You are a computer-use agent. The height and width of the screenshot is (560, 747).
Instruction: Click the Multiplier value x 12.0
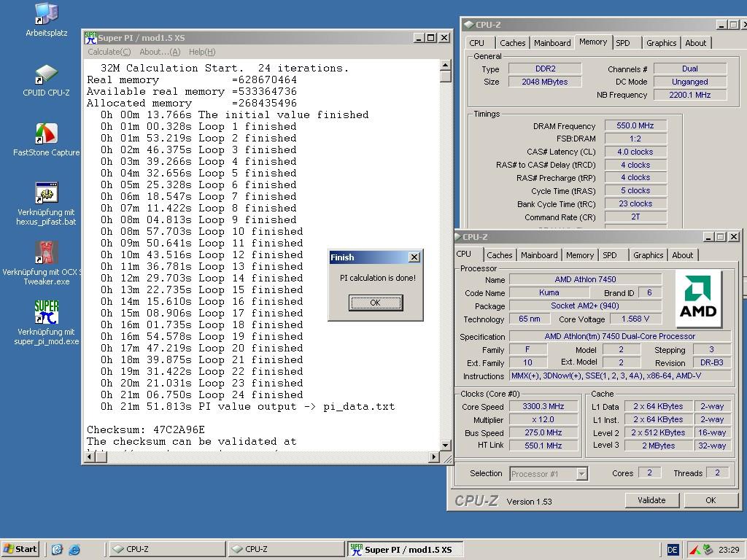coord(543,419)
